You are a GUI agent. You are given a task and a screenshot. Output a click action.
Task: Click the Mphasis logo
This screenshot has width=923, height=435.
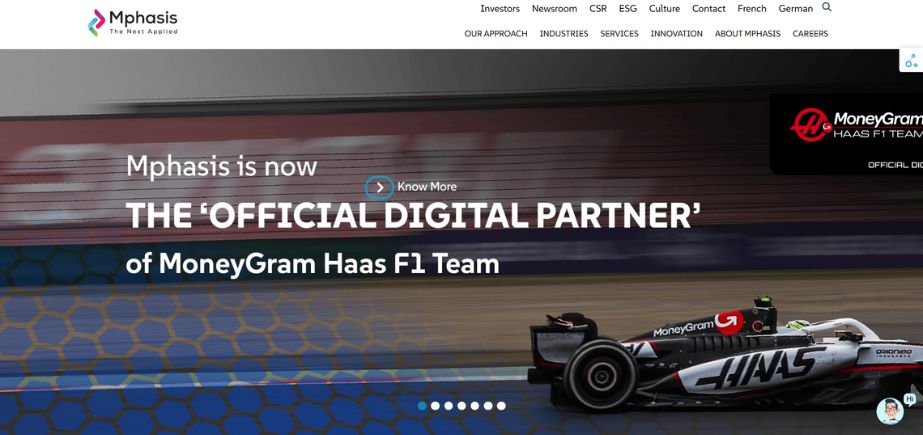click(132, 23)
